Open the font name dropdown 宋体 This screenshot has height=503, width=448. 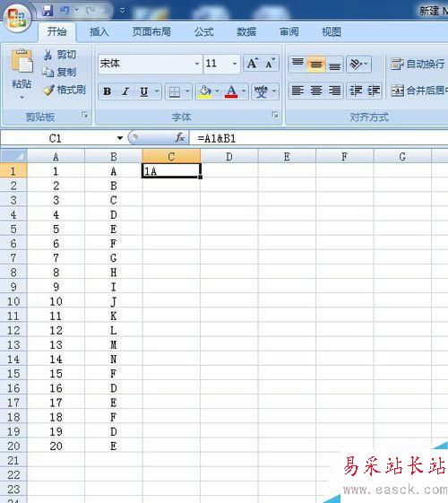197,64
